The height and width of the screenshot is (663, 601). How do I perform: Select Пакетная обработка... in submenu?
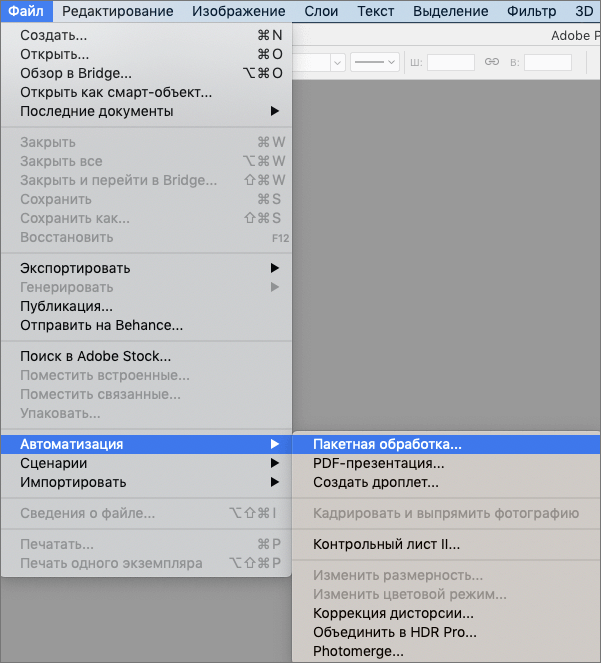pos(446,444)
